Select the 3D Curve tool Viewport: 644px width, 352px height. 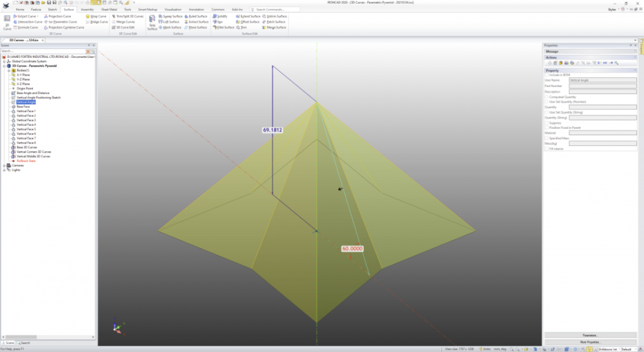[7, 23]
